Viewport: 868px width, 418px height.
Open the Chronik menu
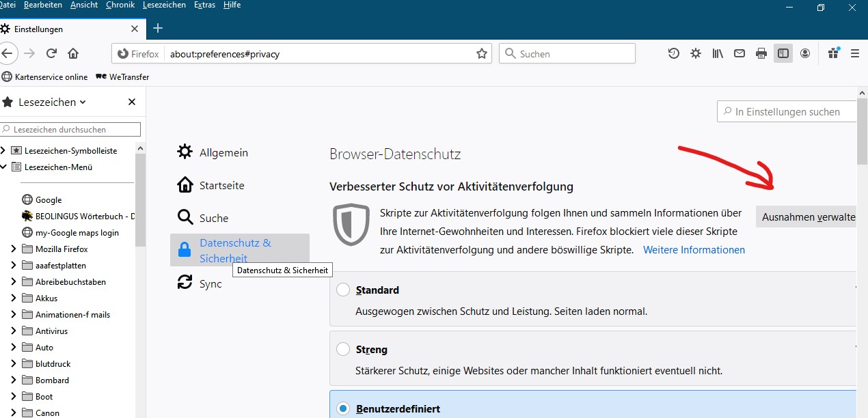coord(120,5)
